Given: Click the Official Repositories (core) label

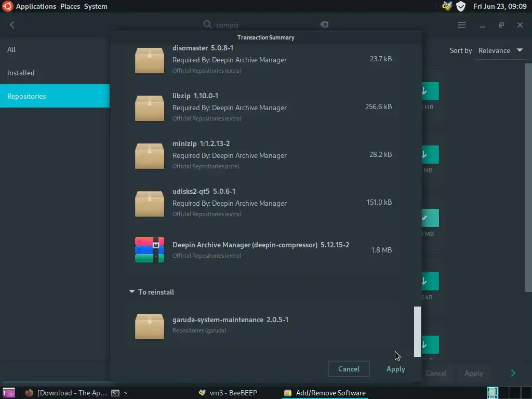Looking at the screenshot, I should (x=206, y=166).
